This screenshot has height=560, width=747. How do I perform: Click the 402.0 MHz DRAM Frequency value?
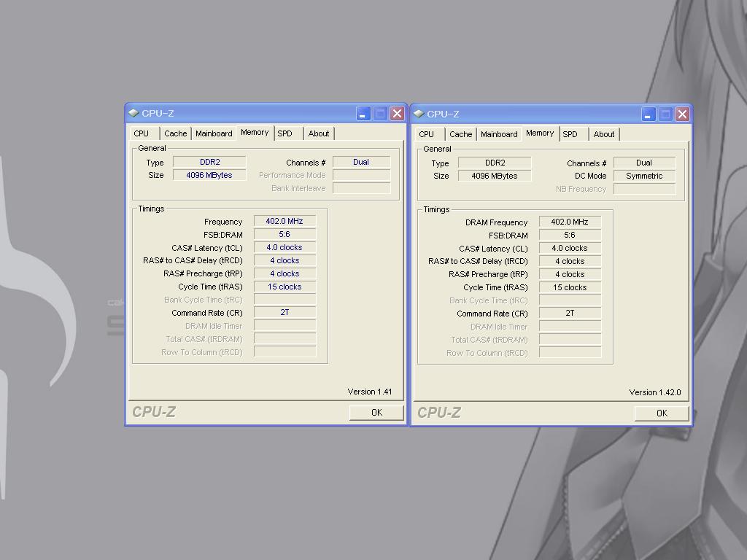pyautogui.click(x=570, y=222)
